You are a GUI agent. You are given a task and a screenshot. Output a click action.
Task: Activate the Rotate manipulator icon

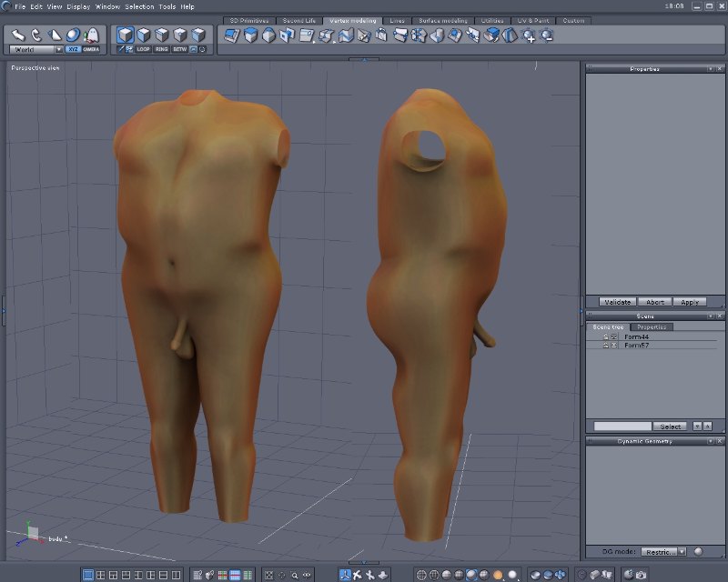tap(36, 35)
